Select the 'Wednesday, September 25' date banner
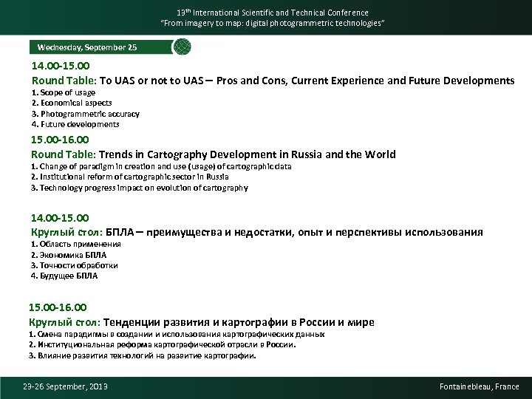This screenshot has width=532, height=399. coord(100,47)
